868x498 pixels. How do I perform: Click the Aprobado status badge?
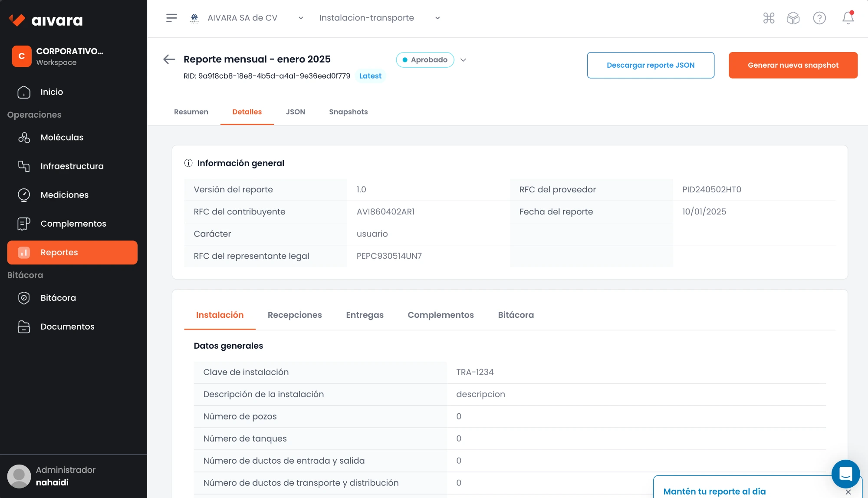coord(425,60)
